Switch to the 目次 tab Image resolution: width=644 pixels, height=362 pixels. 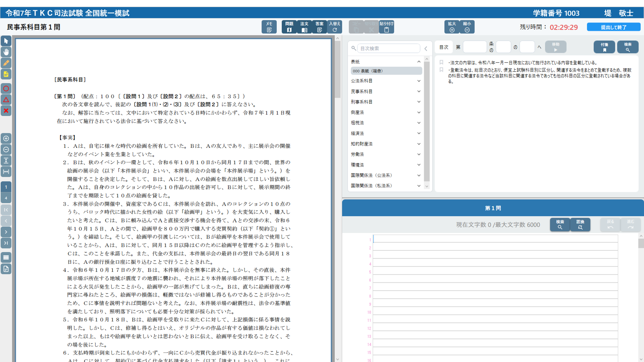(444, 47)
